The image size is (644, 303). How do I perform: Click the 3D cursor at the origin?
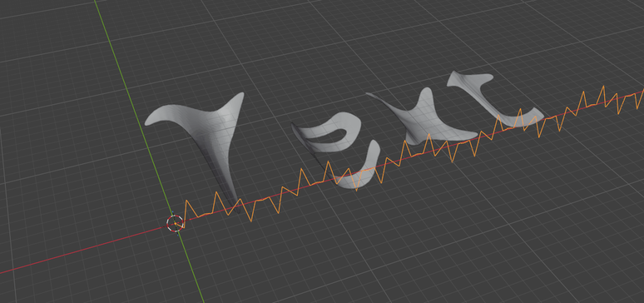click(x=174, y=224)
